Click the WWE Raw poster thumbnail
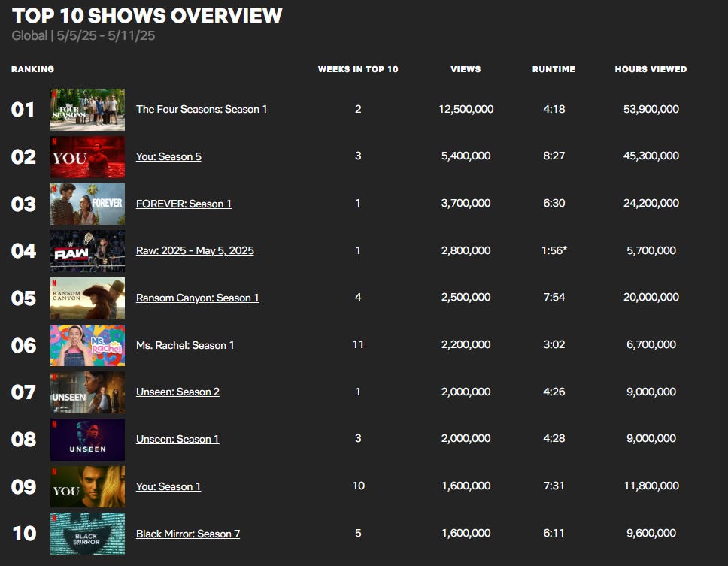728x566 pixels. pos(88,251)
